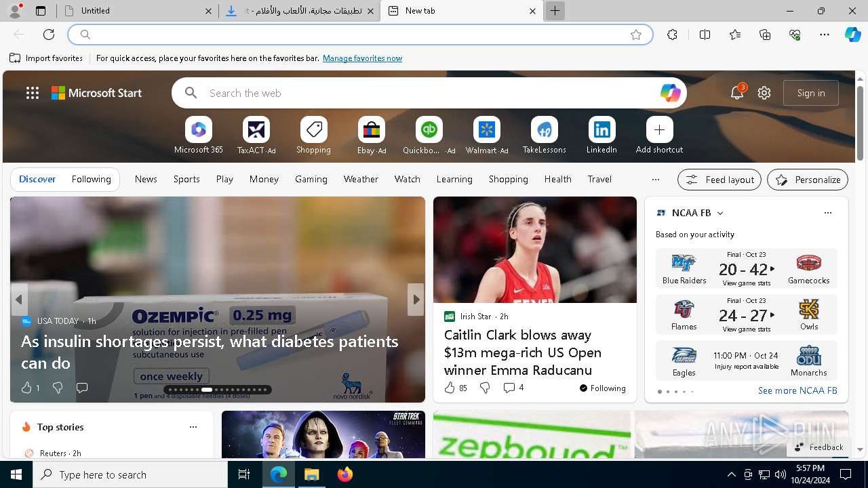Show more feed categories ellipsis

click(x=655, y=180)
